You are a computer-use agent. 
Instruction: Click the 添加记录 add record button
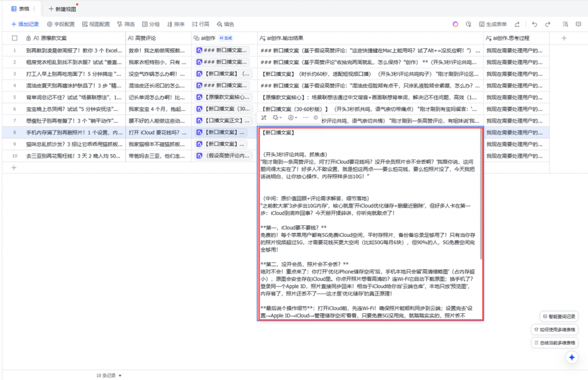[x=25, y=24]
